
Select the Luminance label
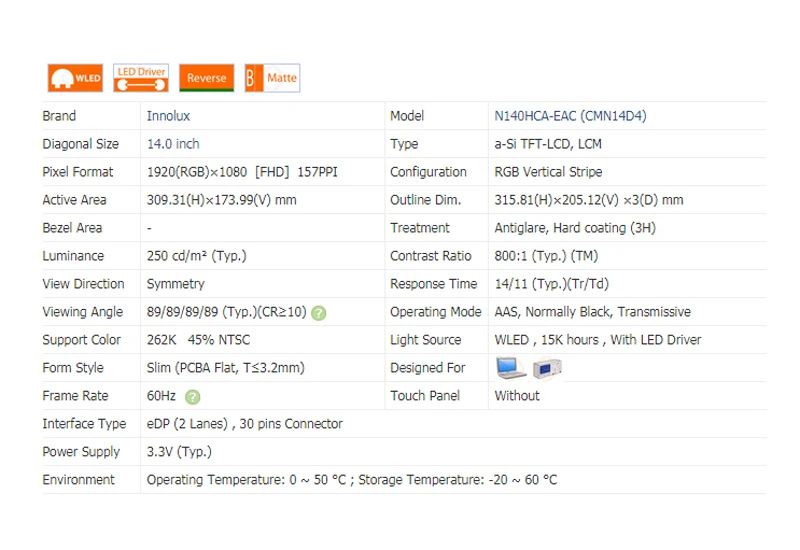click(x=73, y=256)
